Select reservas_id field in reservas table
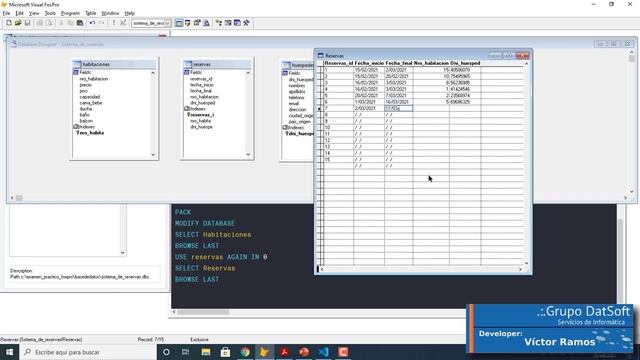 pos(201,79)
